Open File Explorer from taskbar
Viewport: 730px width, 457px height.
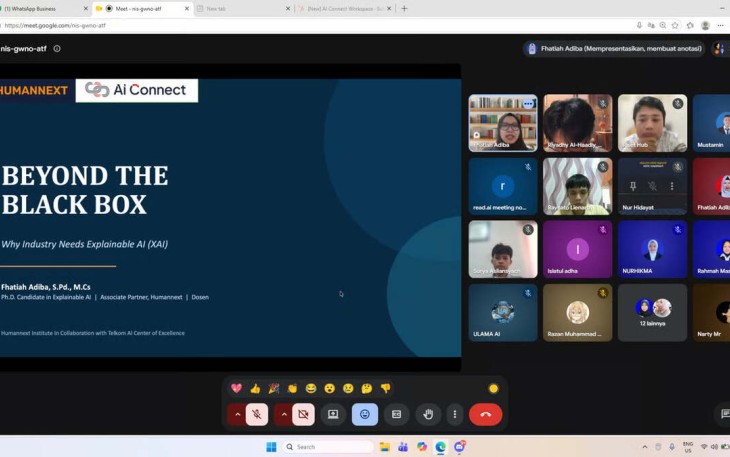pyautogui.click(x=385, y=447)
